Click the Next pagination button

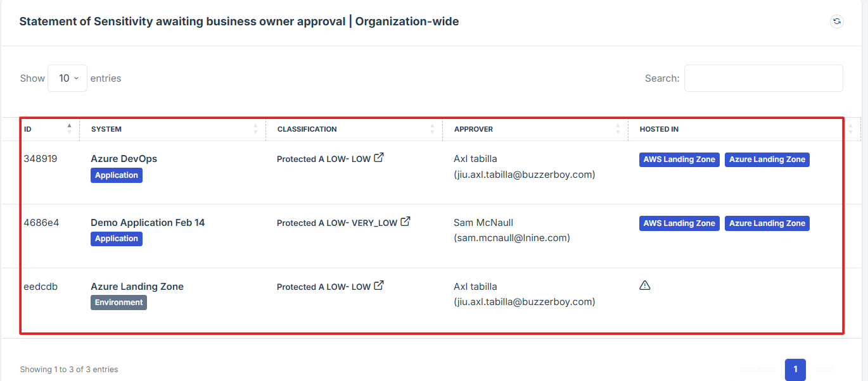pos(824,370)
